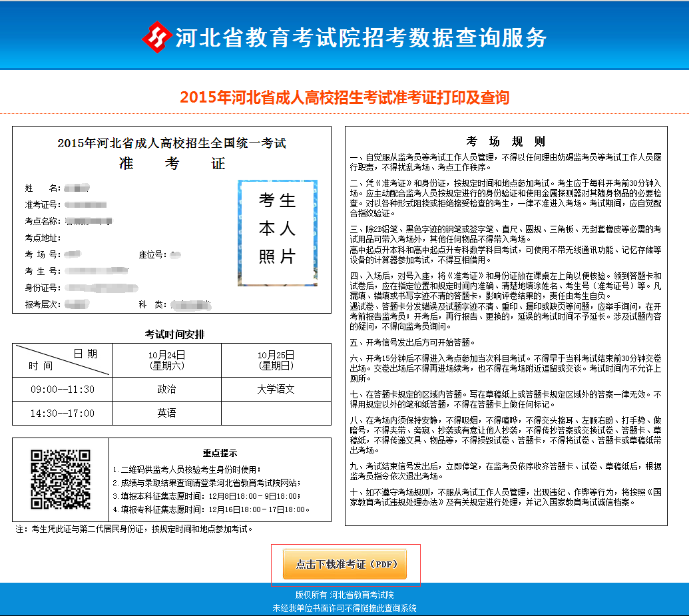Click the orange 准考证打印及查询 page heading
The image size is (689, 616).
coord(344,98)
